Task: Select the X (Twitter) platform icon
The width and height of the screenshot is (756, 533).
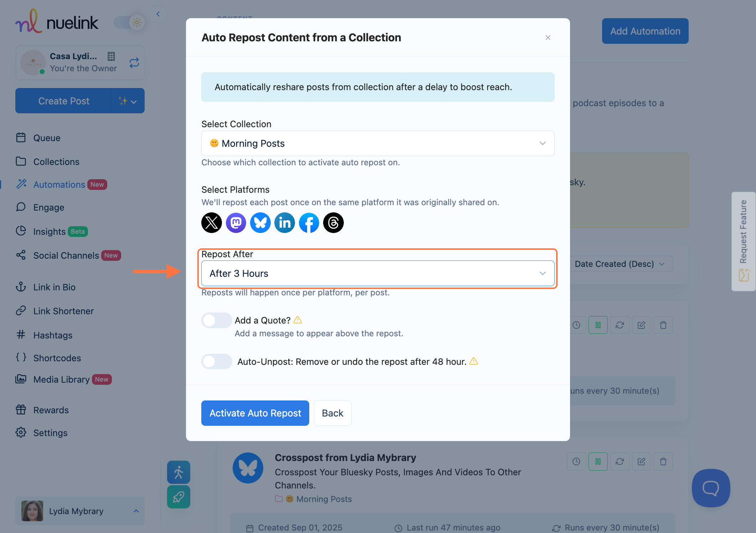Action: coord(212,223)
